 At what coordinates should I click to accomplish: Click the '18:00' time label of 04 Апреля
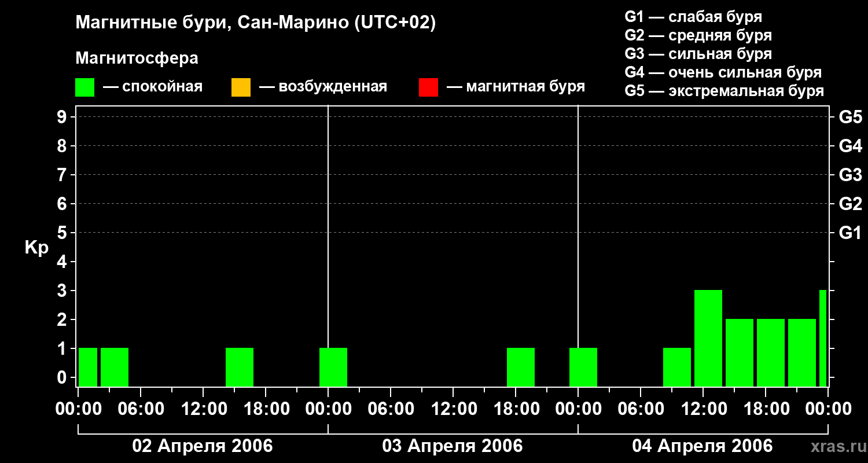tap(766, 409)
